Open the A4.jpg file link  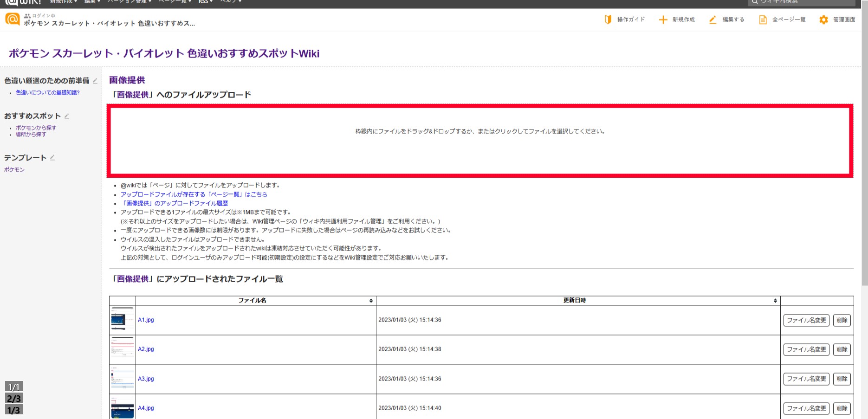(146, 408)
